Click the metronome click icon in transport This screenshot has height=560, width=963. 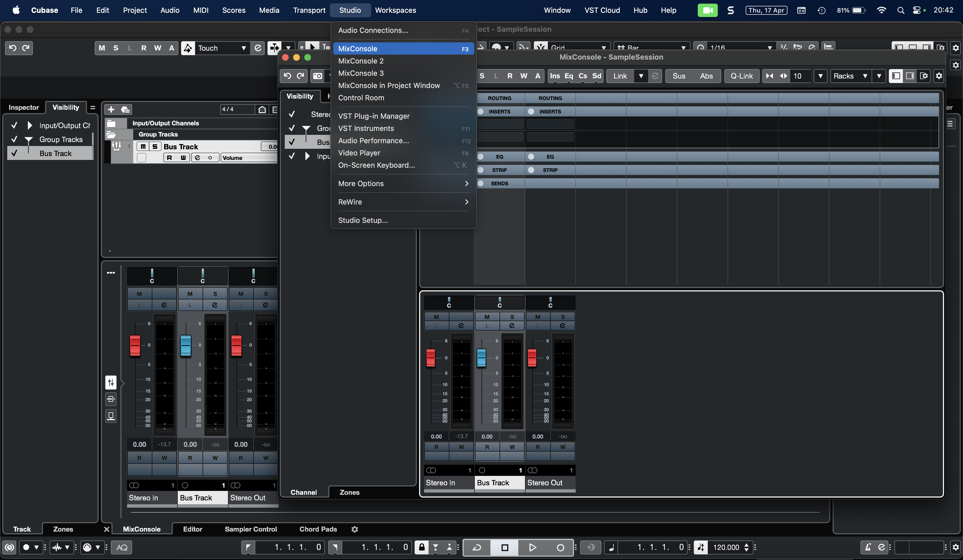coord(867,547)
